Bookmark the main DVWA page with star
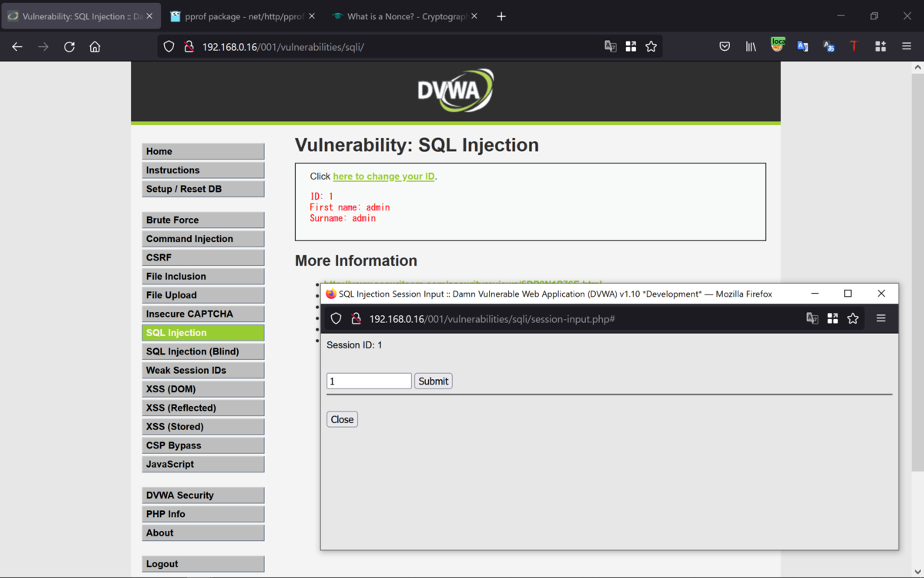This screenshot has width=924, height=578. point(651,47)
